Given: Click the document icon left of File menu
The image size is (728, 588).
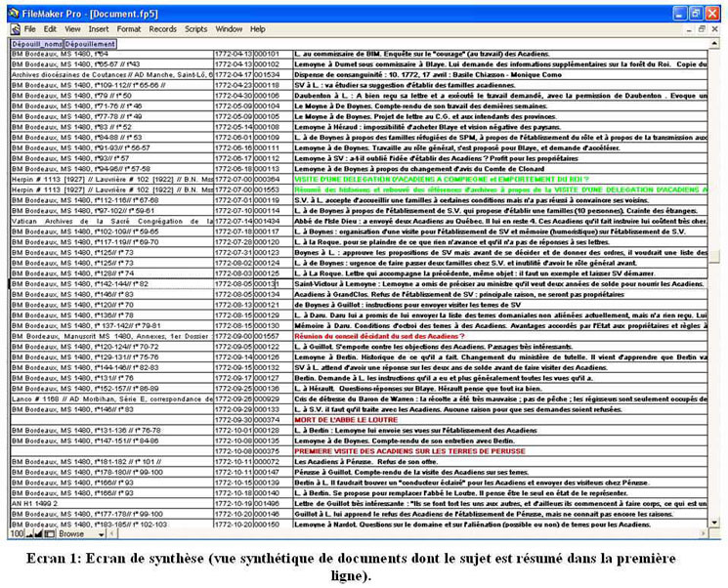Looking at the screenshot, I should click(x=16, y=29).
